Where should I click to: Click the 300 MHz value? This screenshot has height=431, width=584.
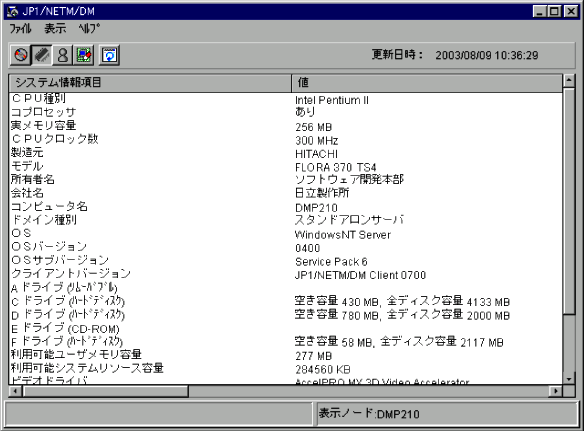(317, 140)
